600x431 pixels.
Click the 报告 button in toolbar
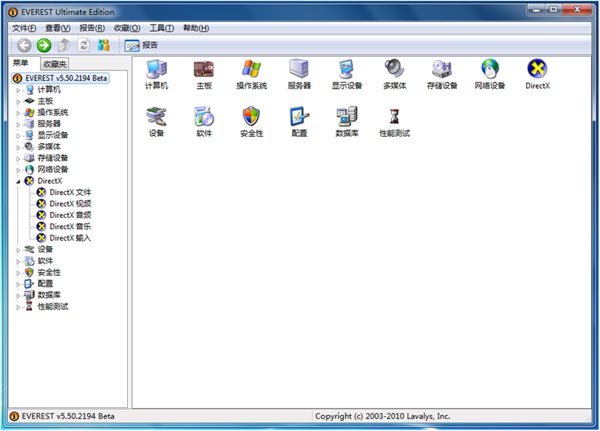point(141,45)
